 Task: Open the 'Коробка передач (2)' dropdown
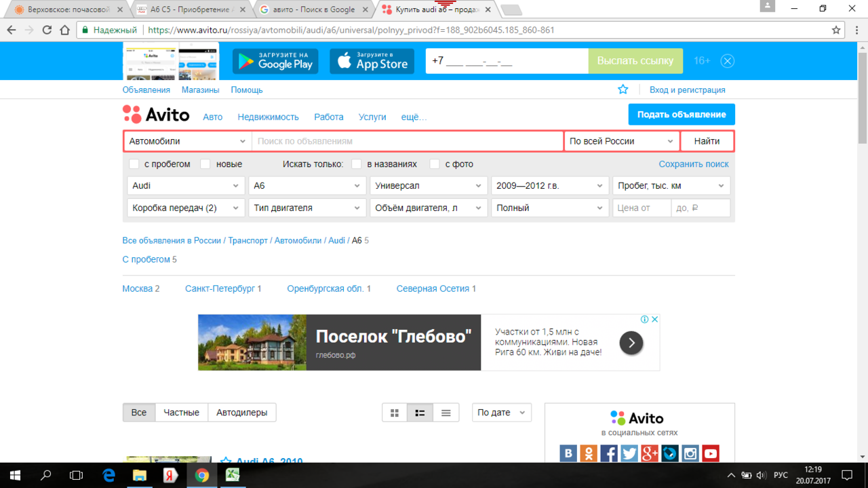(186, 208)
